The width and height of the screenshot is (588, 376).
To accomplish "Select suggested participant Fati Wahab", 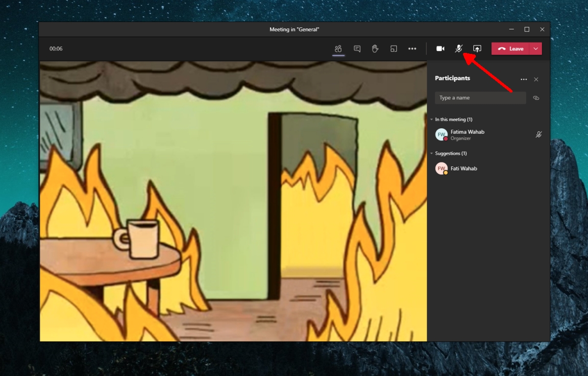I will (x=464, y=168).
